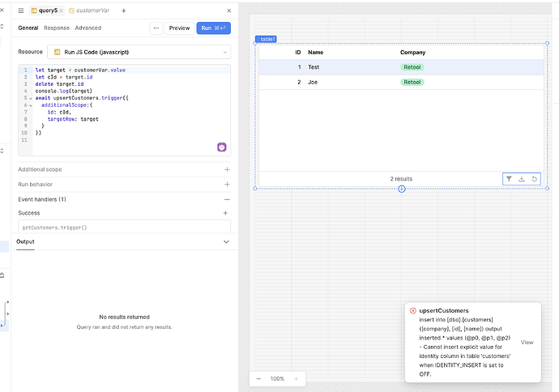Screen dimensions: 559x392
Task: Expand the Additional scope section
Action: [227, 169]
